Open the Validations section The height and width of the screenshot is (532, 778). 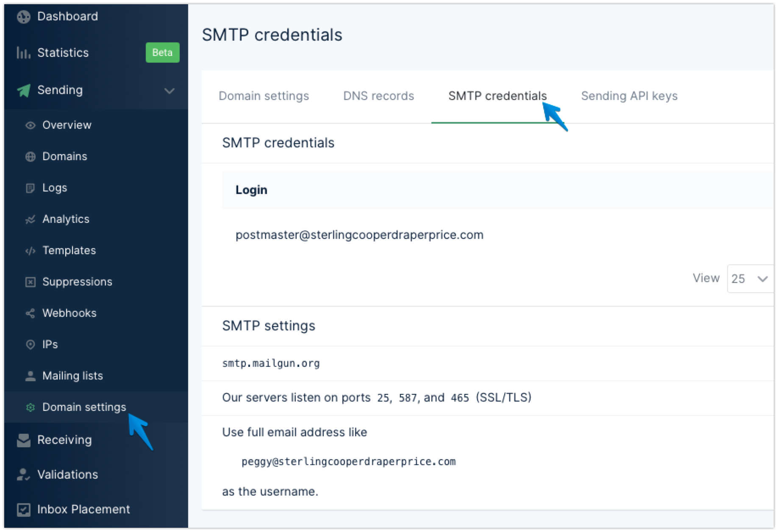(x=67, y=475)
